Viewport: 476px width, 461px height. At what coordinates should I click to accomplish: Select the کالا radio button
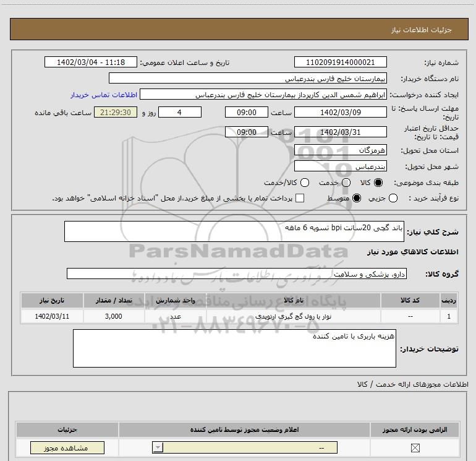pyautogui.click(x=378, y=183)
